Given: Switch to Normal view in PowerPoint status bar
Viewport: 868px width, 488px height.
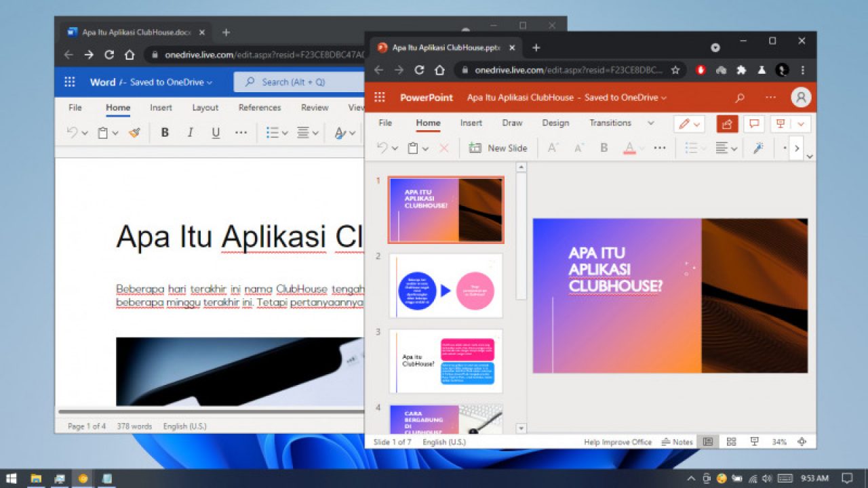Looking at the screenshot, I should (708, 442).
